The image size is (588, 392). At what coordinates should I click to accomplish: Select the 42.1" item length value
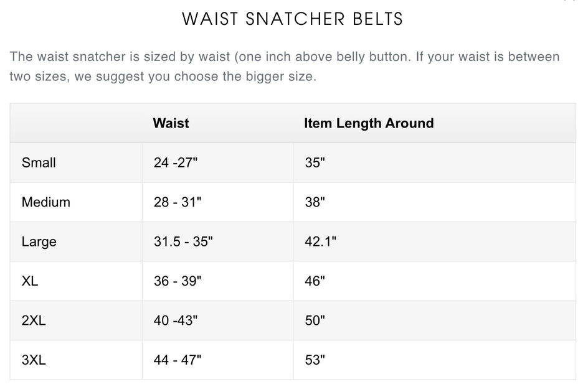tap(320, 241)
